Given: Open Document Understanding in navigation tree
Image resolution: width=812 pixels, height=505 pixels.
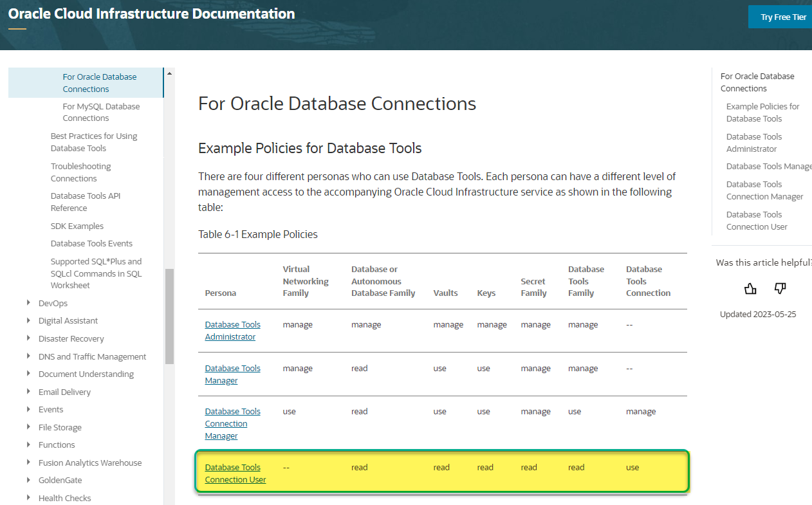Looking at the screenshot, I should coord(86,374).
